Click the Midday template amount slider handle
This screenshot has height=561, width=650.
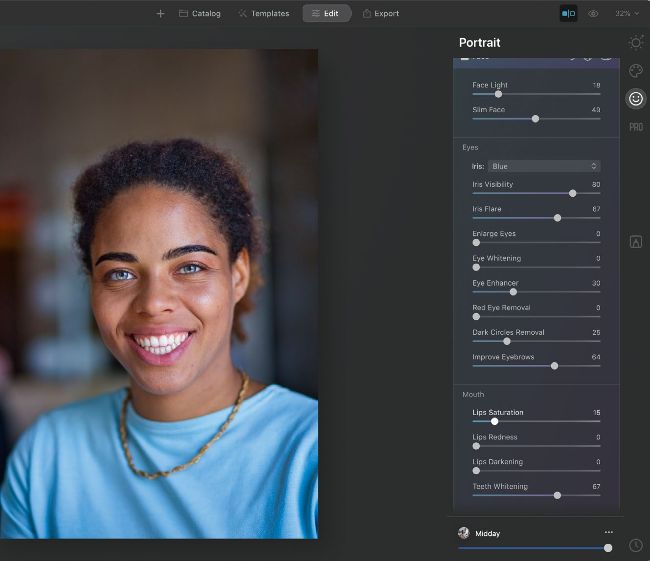(x=608, y=548)
